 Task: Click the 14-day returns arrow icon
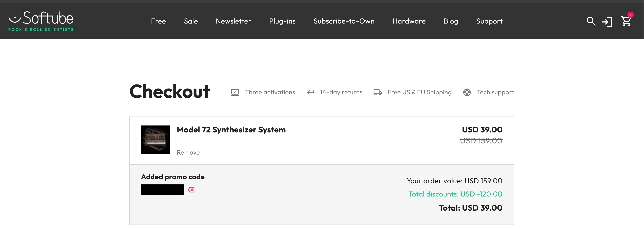tap(310, 92)
